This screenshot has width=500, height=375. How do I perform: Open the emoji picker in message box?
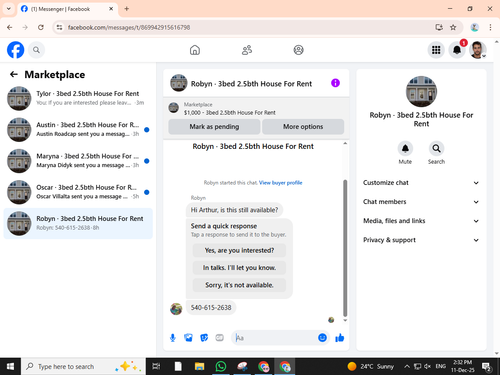tap(322, 338)
